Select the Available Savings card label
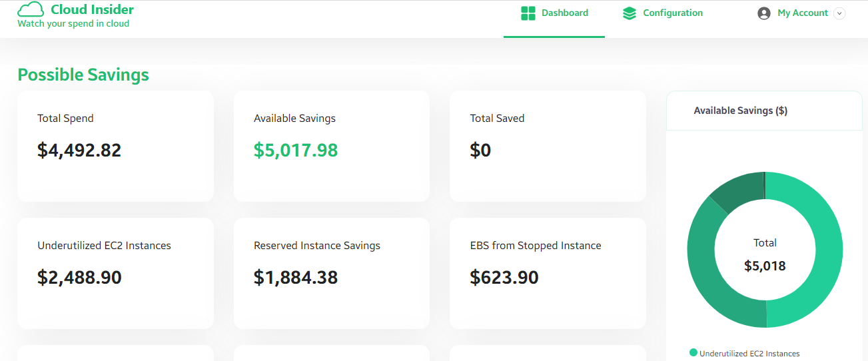Image resolution: width=868 pixels, height=361 pixels. [294, 119]
